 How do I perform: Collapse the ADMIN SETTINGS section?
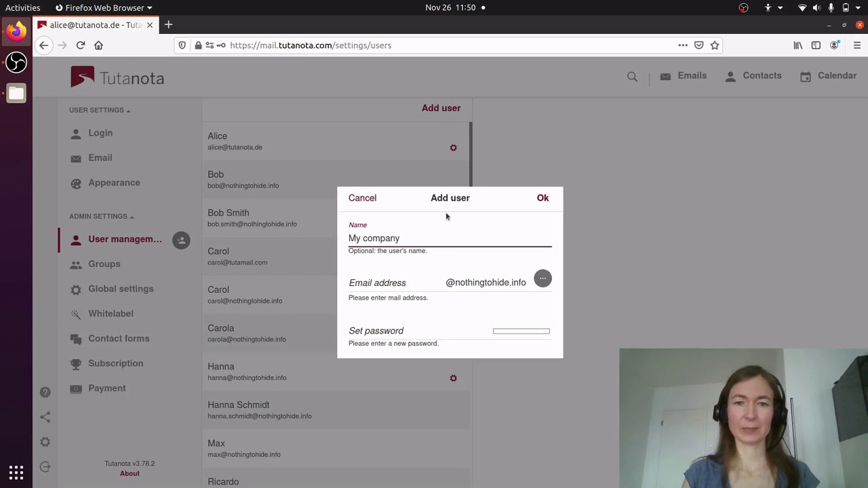click(101, 216)
